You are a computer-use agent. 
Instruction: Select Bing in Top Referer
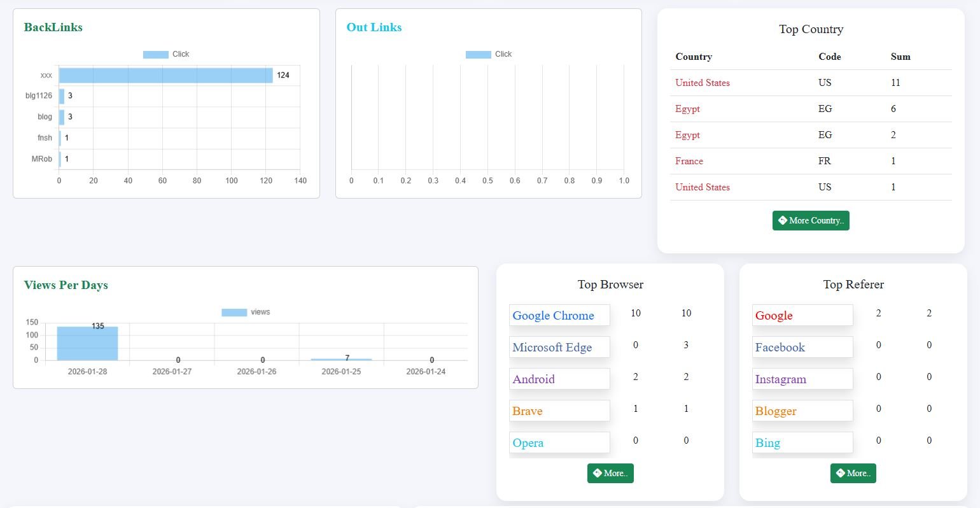[802, 442]
